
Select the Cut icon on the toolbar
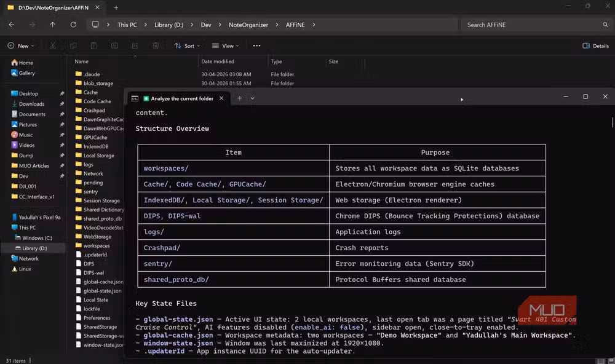coord(52,45)
